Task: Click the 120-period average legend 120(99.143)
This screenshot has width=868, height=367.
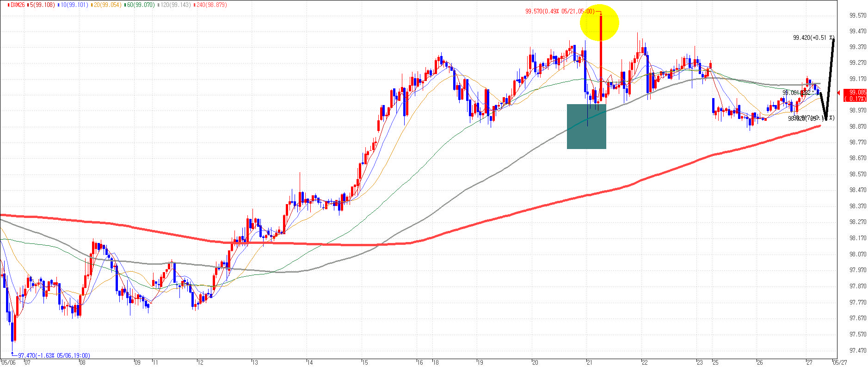Action: point(175,5)
